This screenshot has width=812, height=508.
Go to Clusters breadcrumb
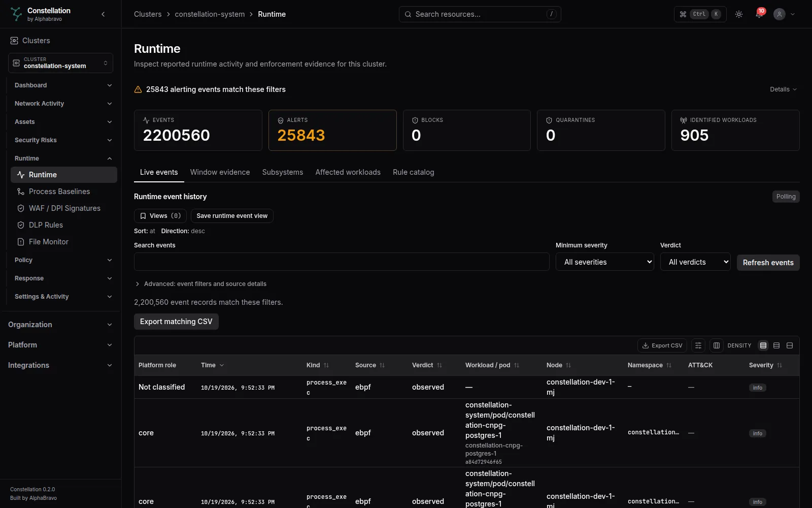pos(148,14)
